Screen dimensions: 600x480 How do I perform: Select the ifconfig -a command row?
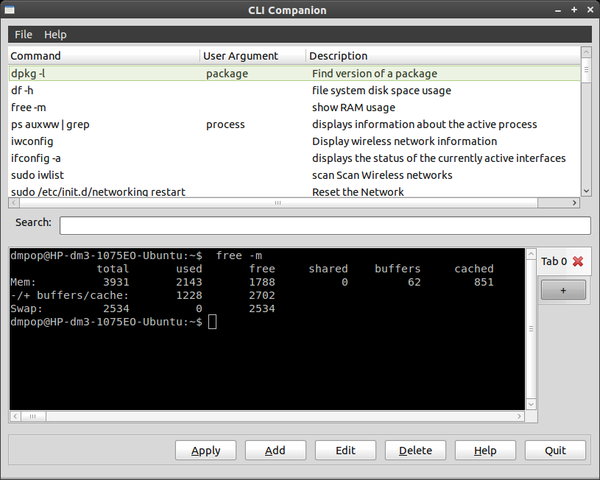pos(294,158)
